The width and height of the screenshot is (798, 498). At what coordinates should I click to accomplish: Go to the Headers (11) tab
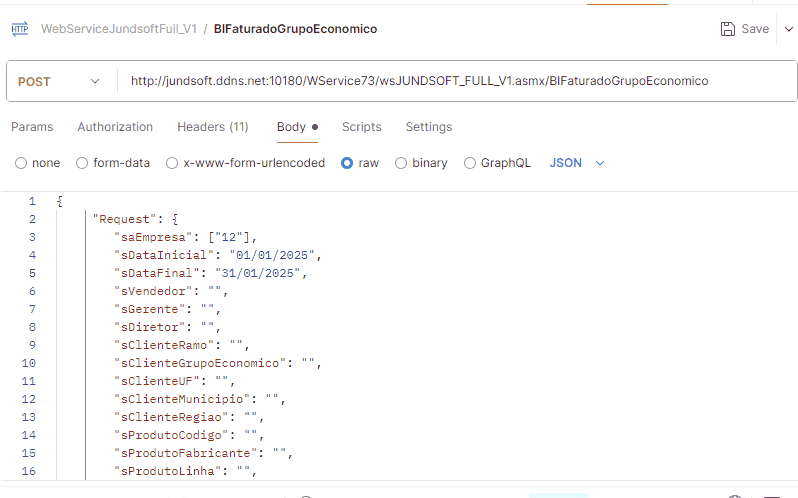pyautogui.click(x=213, y=127)
